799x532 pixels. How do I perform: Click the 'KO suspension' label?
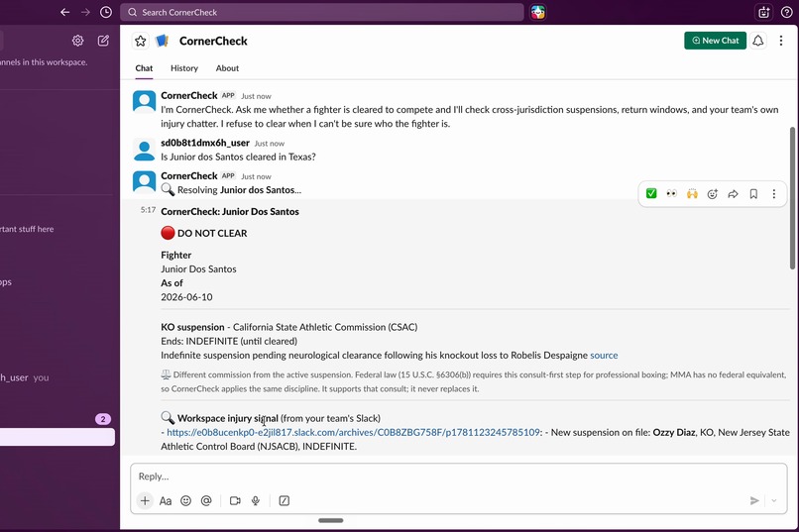(192, 327)
